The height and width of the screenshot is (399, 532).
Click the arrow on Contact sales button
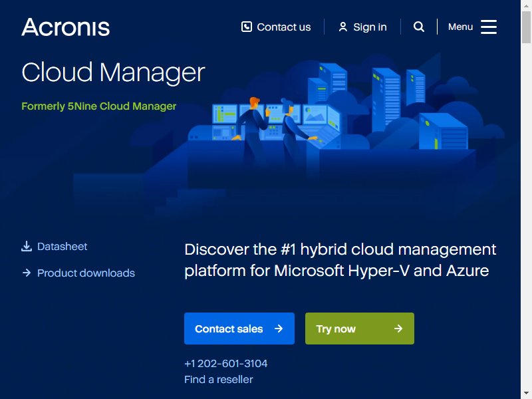click(x=279, y=329)
